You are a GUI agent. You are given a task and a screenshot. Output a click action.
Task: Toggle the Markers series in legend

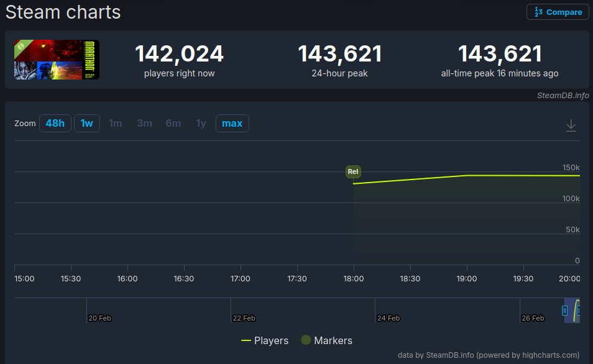[x=327, y=340]
